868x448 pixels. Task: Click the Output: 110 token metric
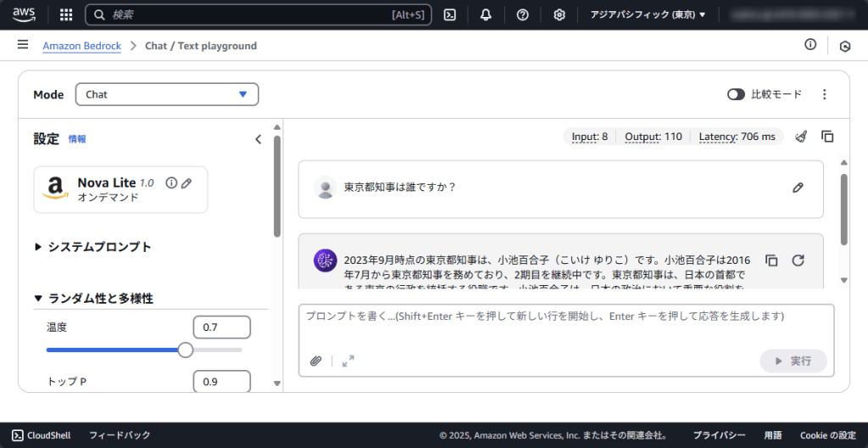pyautogui.click(x=654, y=137)
